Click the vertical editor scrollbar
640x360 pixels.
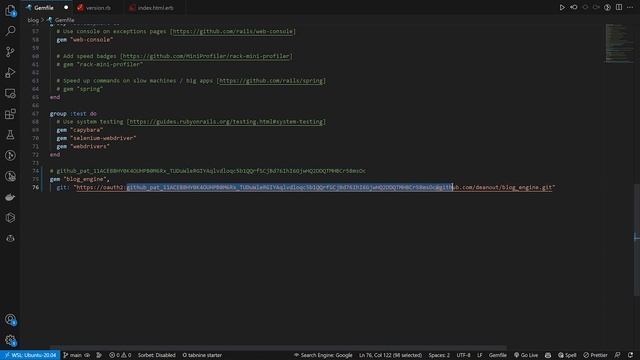tap(637, 241)
